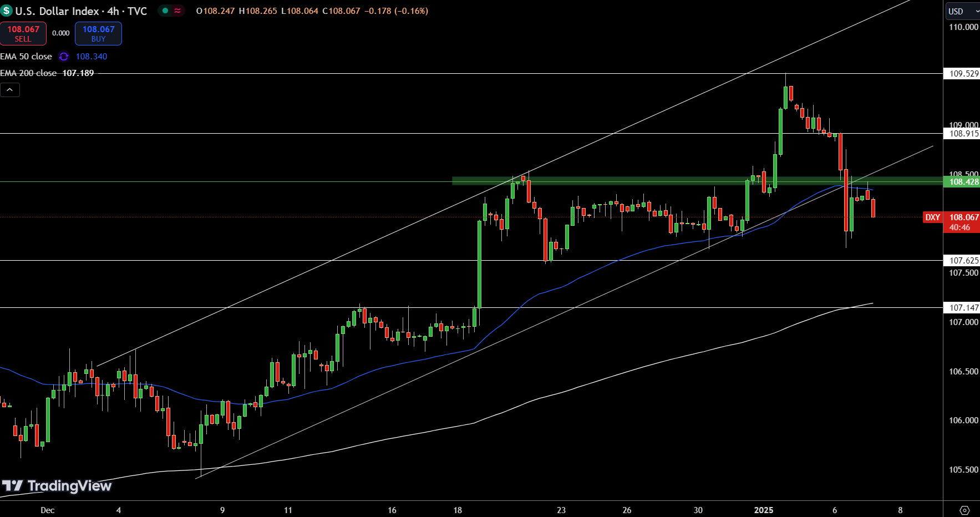Click the 18 date axis label

(x=458, y=510)
